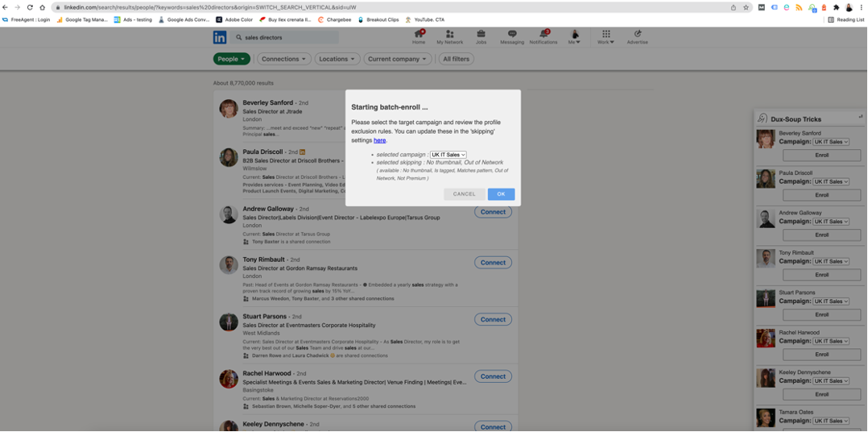Connect with Rachel Harwood
Viewport: 868px width, 432px height.
493,376
